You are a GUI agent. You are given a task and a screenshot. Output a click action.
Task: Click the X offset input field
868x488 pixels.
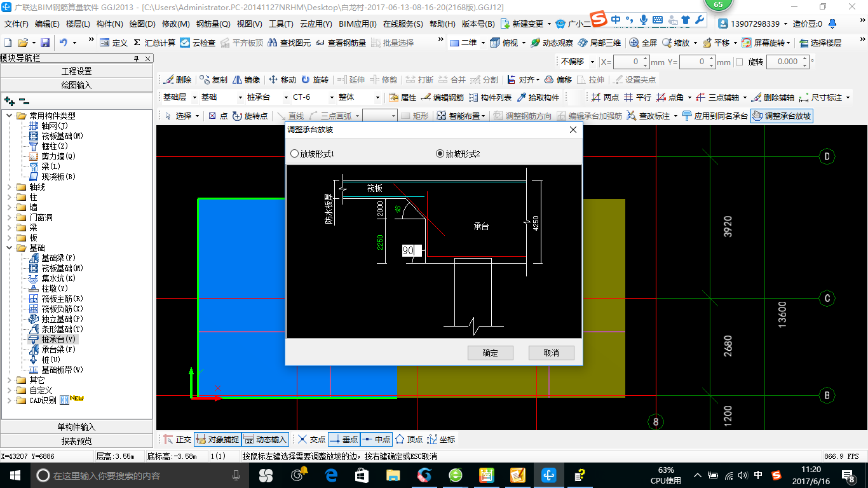pos(631,62)
